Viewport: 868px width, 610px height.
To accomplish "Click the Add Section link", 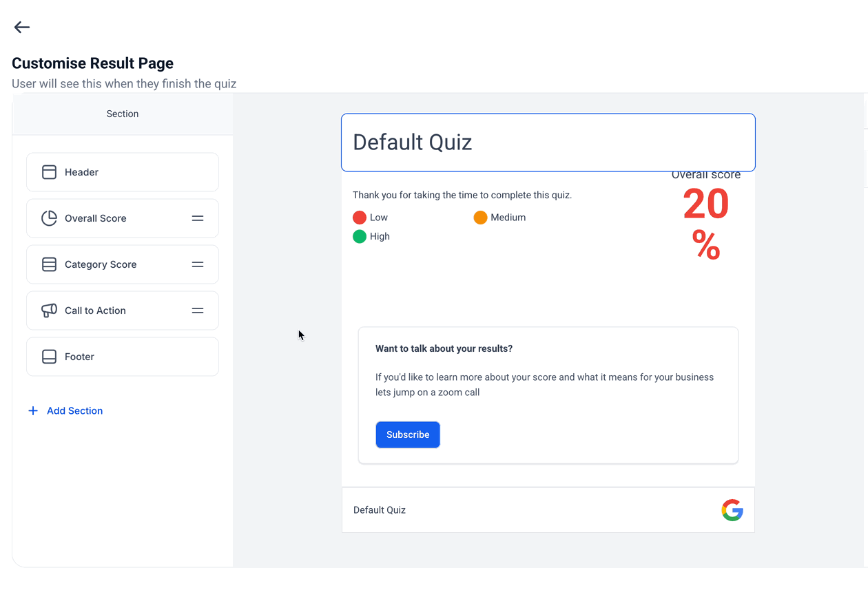I will (74, 411).
